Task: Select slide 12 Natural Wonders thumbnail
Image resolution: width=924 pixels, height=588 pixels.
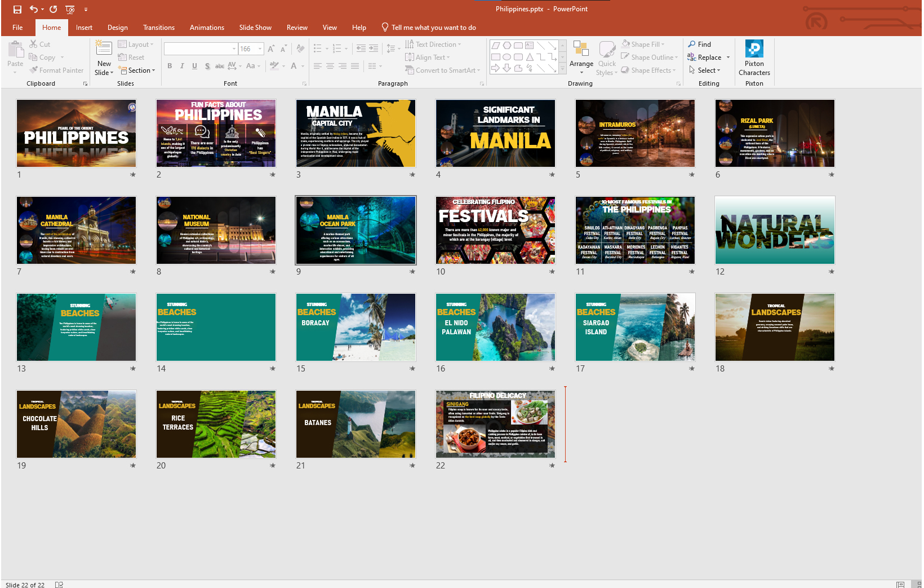Action: click(774, 230)
